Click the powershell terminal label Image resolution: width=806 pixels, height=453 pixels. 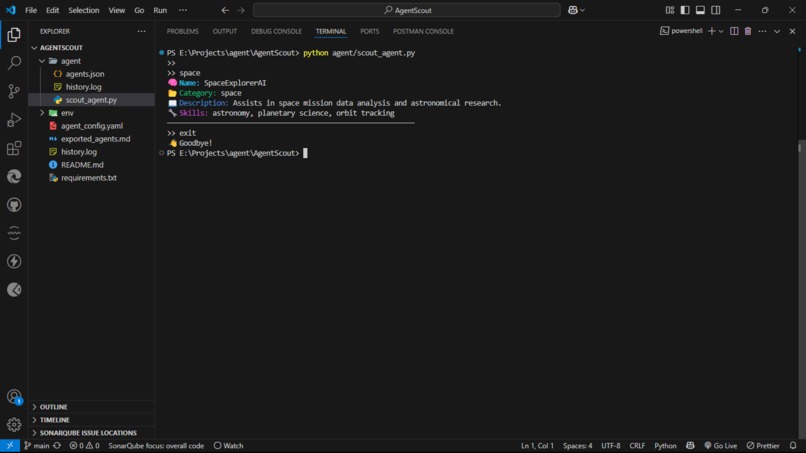coord(681,31)
